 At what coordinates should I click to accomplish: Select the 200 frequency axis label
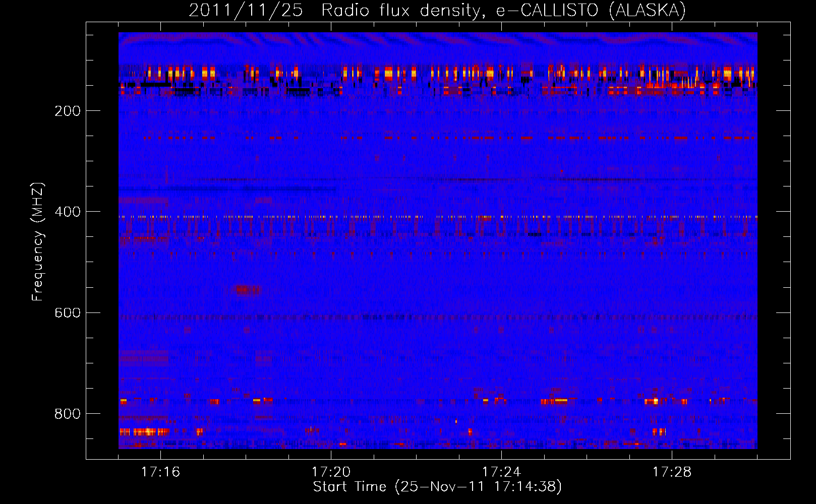pyautogui.click(x=68, y=111)
